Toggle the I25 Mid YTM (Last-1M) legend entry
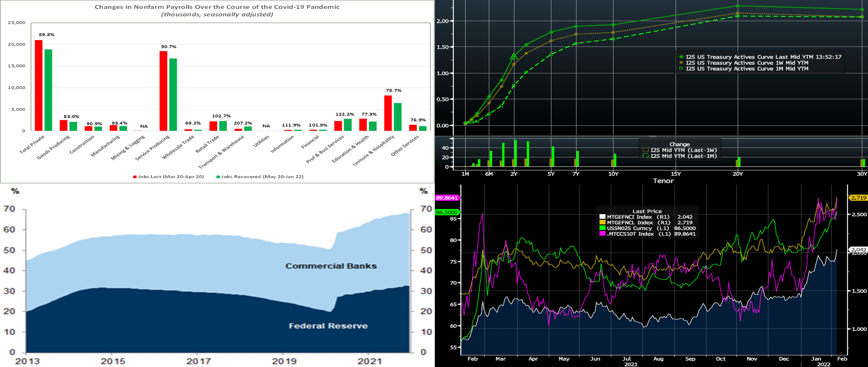 (683, 156)
